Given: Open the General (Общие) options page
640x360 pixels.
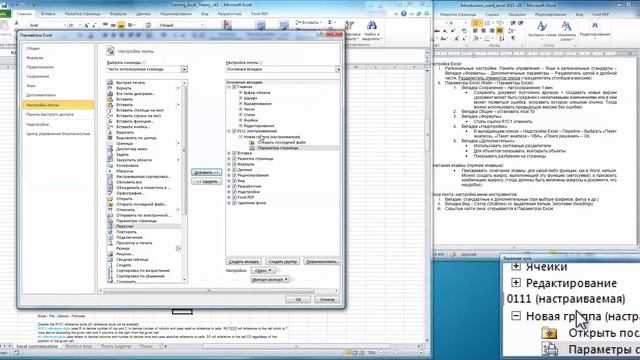Looking at the screenshot, I should 33,49.
